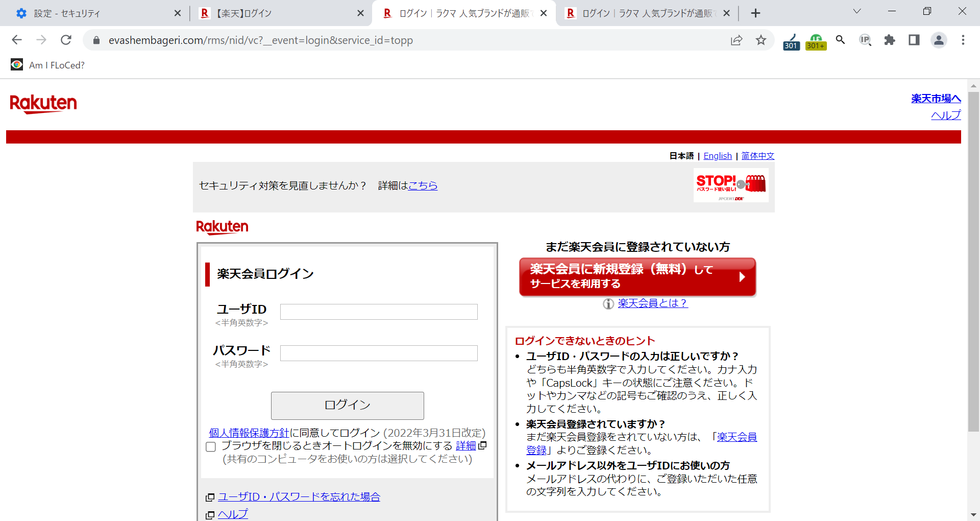Open the Extensions puzzle piece menu
Screen dimensions: 980x521
click(x=890, y=40)
